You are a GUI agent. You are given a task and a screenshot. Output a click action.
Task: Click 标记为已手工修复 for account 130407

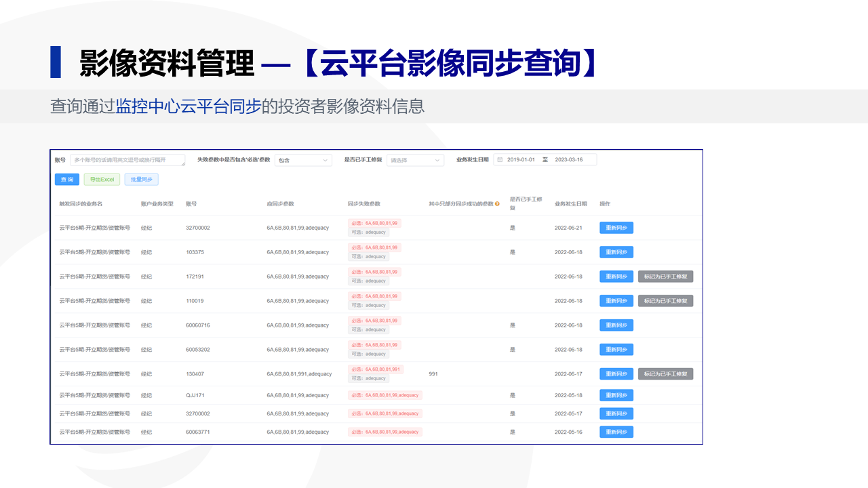click(x=665, y=374)
